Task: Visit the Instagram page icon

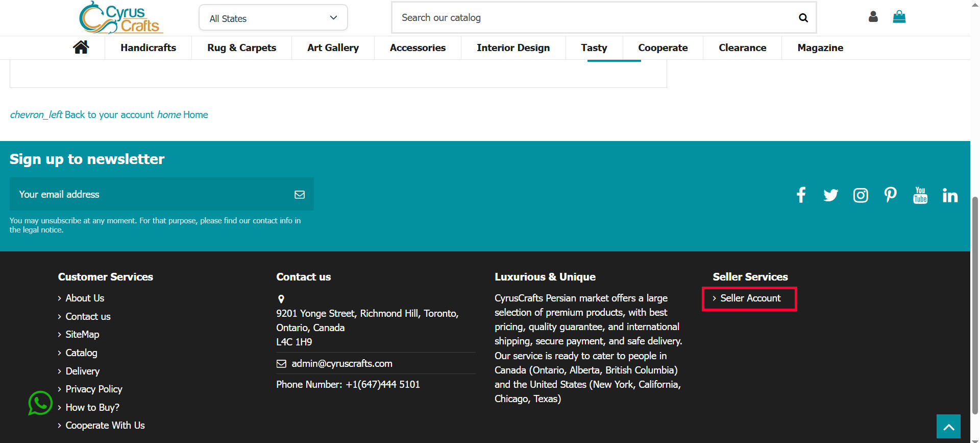Action: point(861,195)
